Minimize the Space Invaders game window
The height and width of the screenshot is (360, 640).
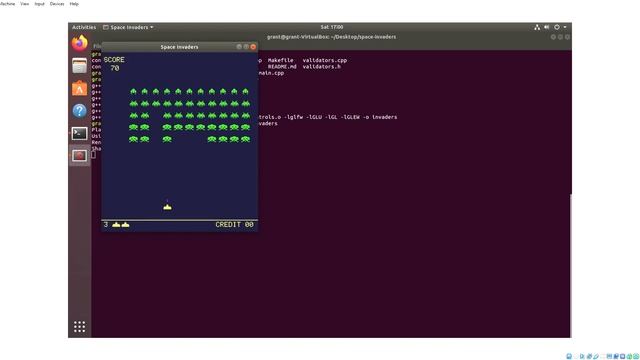click(x=239, y=47)
